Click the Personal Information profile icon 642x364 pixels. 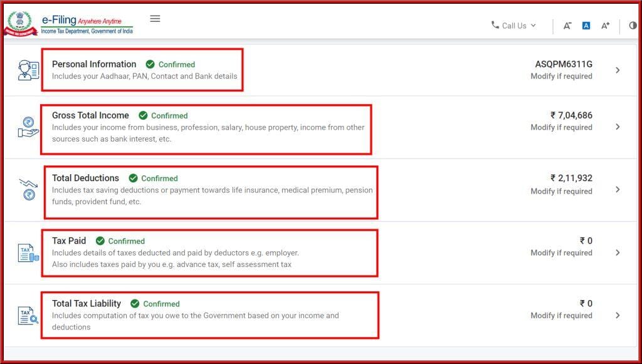click(28, 70)
